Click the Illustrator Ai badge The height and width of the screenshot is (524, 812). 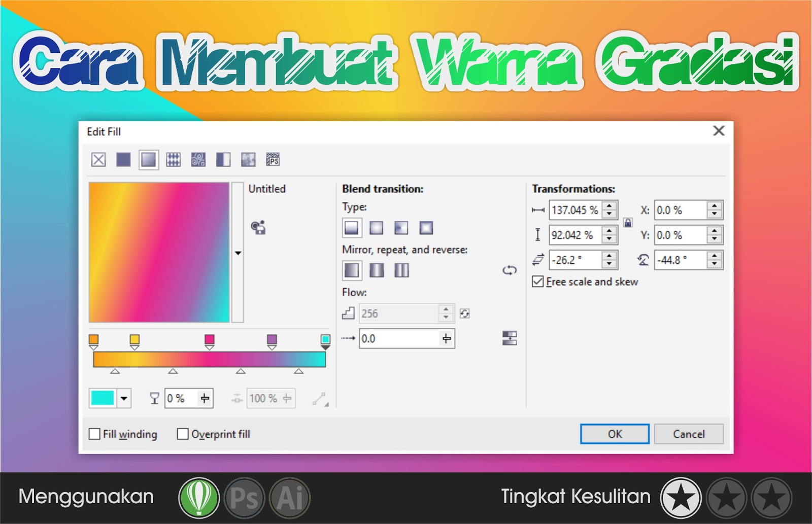pos(290,498)
